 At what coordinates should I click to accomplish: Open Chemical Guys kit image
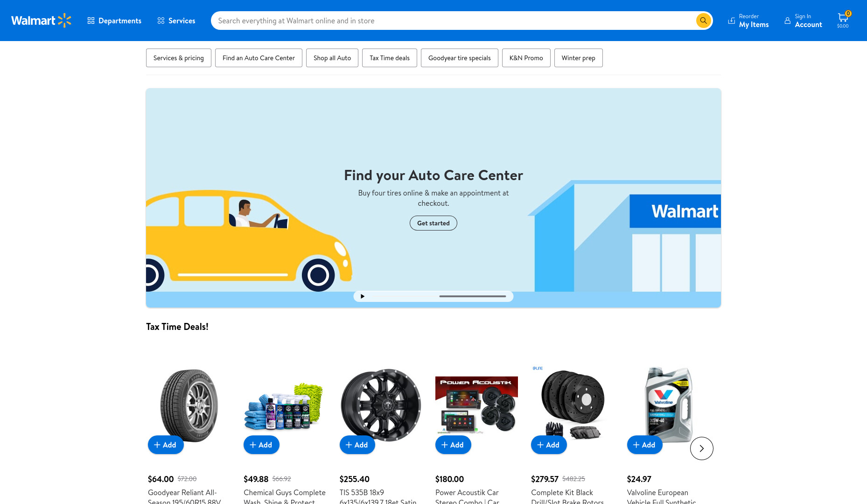point(285,405)
